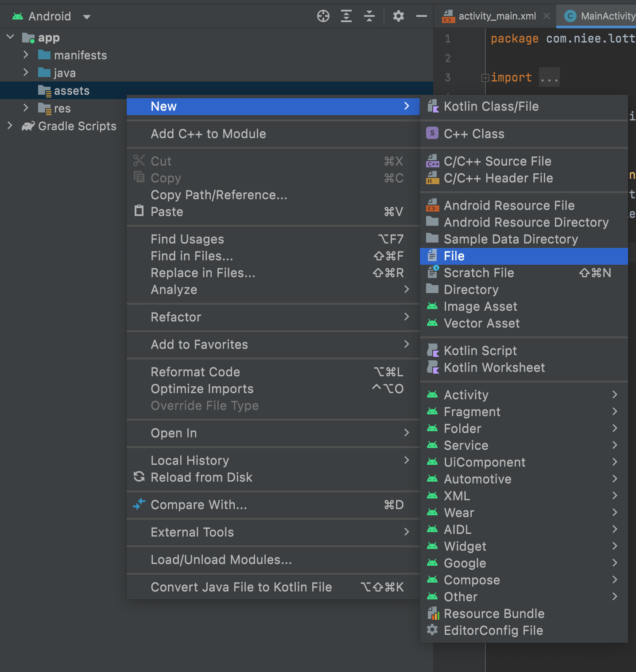The width and height of the screenshot is (636, 672).
Task: Click the Select Opened File target icon
Action: click(x=323, y=16)
